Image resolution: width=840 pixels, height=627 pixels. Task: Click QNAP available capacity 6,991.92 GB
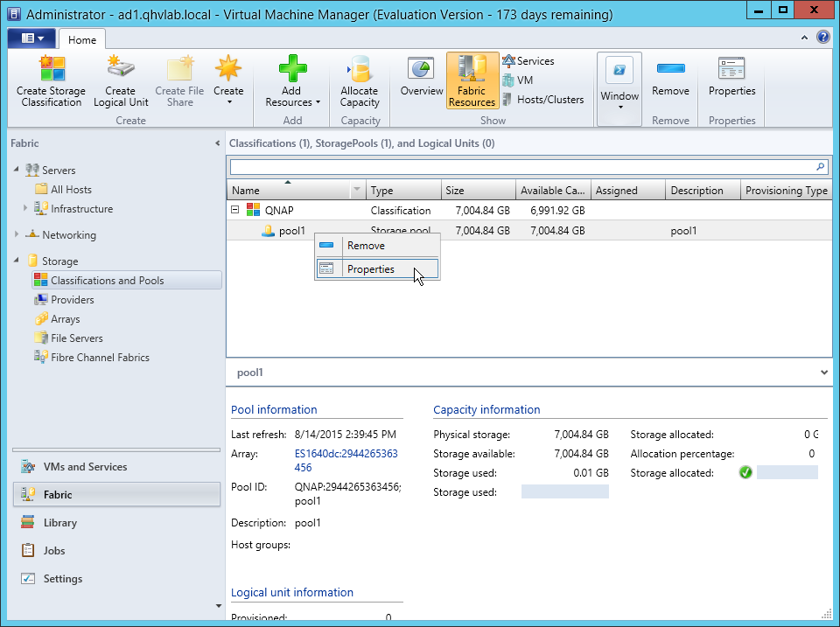pyautogui.click(x=557, y=211)
